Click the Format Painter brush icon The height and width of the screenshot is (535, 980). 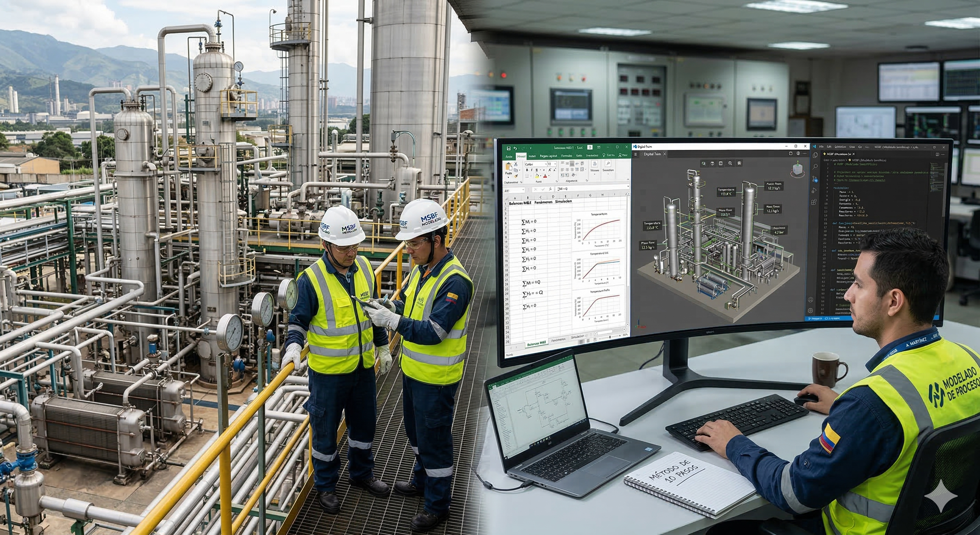pyautogui.click(x=516, y=176)
